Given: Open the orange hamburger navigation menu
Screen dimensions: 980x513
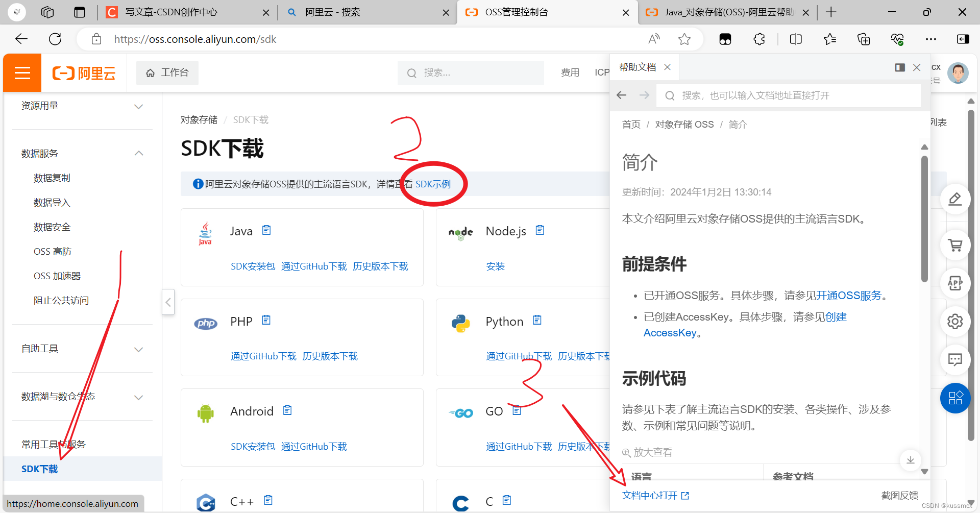Looking at the screenshot, I should (22, 73).
